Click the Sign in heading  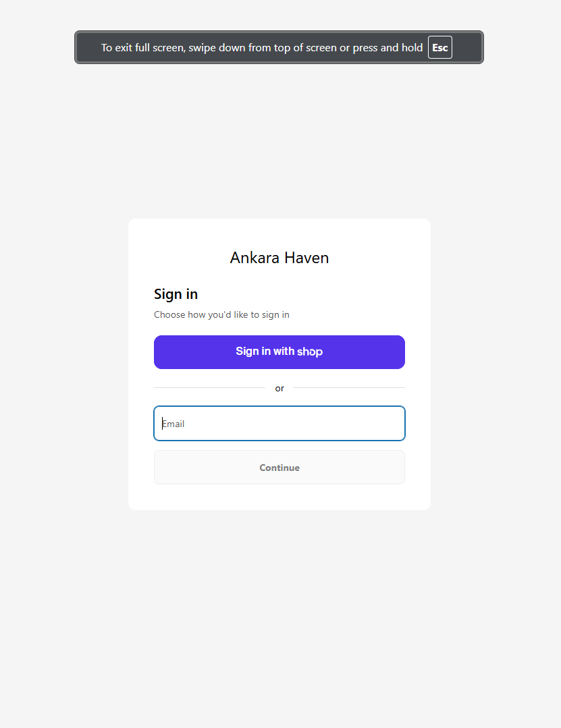[x=176, y=294]
